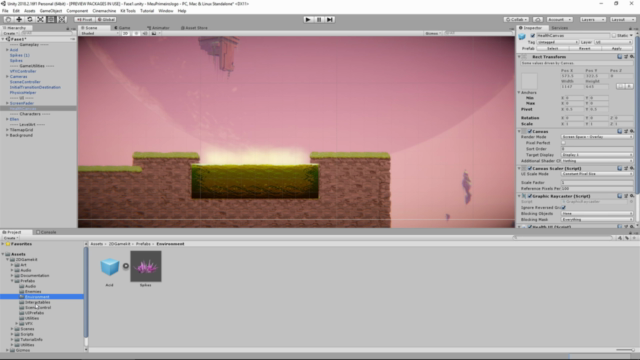
Task: Open the Shaded draw mode dropdown
Action: click(100, 33)
